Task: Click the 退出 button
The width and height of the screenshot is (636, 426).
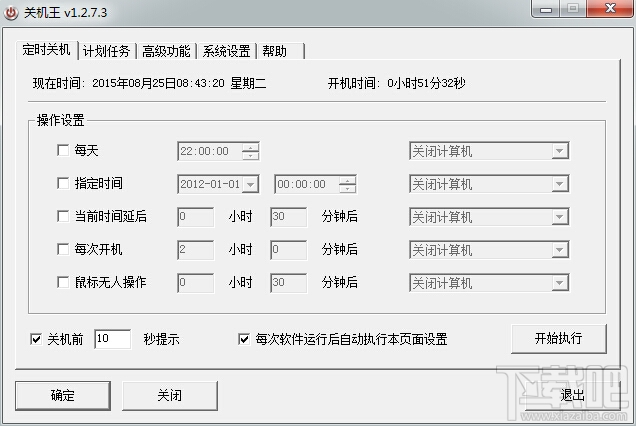Action: pyautogui.click(x=572, y=395)
